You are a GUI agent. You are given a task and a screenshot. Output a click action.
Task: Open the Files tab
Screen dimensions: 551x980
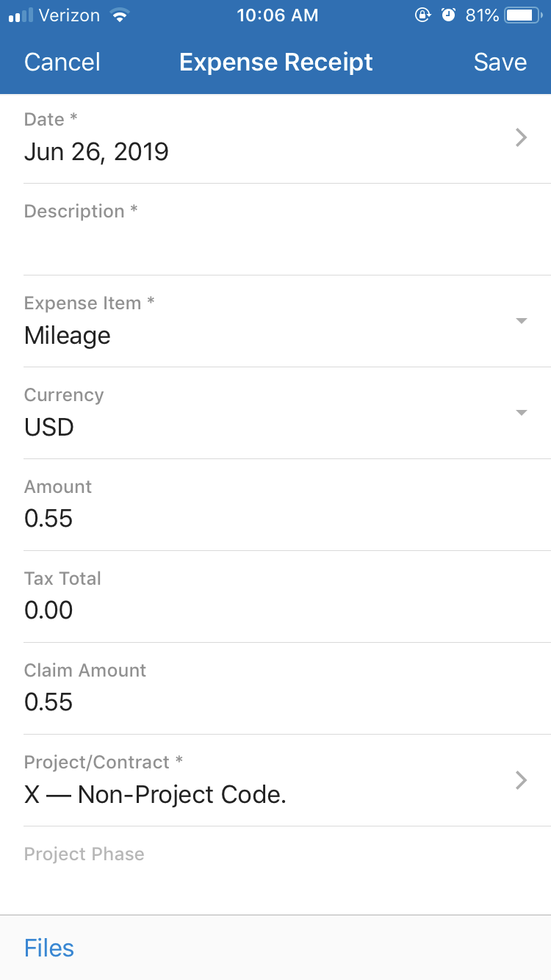tap(49, 948)
